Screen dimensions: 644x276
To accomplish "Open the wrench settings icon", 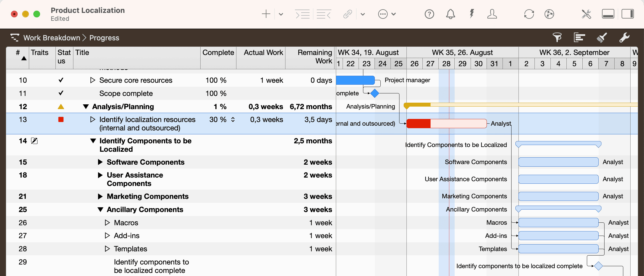I will [x=624, y=37].
